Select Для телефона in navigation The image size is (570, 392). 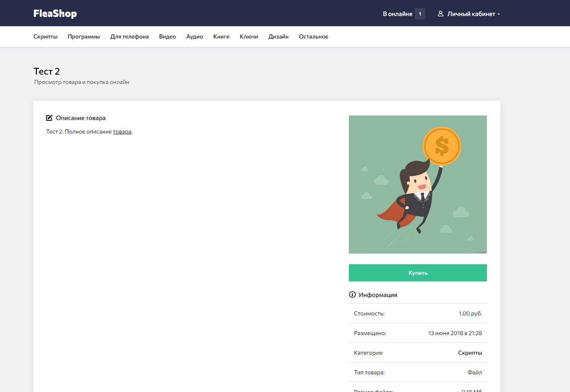pyautogui.click(x=129, y=36)
